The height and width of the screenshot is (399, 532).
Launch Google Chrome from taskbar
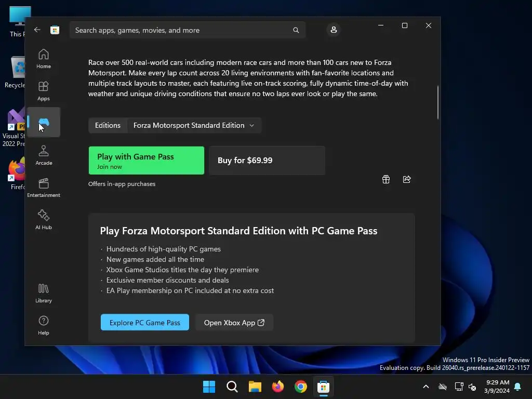(x=301, y=387)
